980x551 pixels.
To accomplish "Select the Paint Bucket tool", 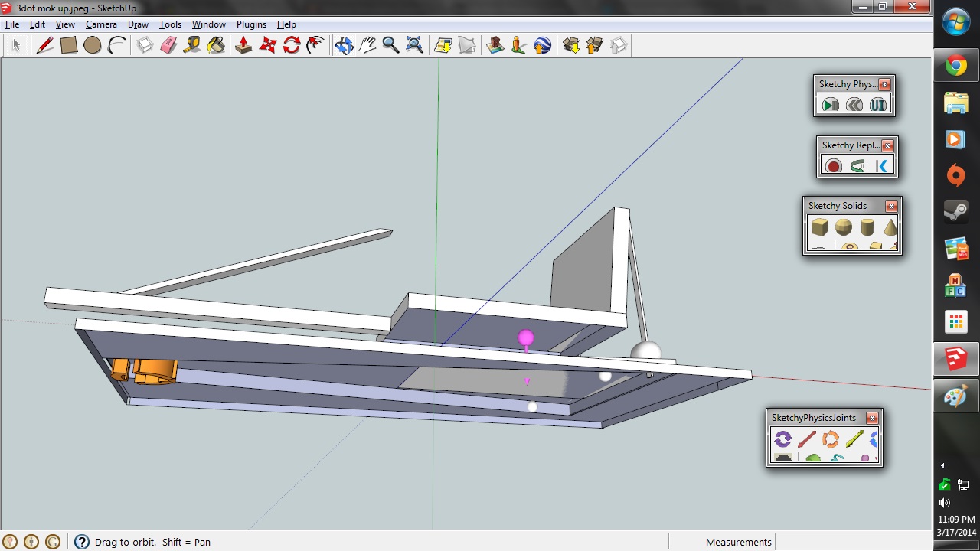I will pyautogui.click(x=216, y=46).
